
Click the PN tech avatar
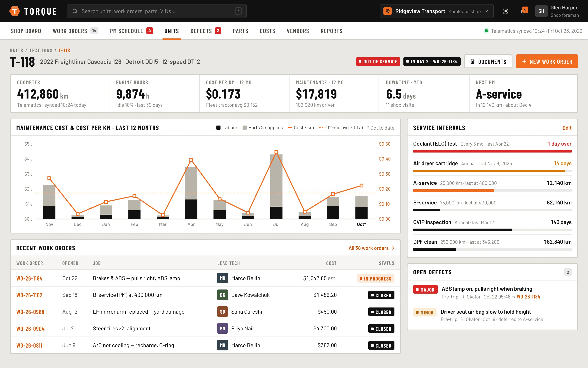pos(222,329)
